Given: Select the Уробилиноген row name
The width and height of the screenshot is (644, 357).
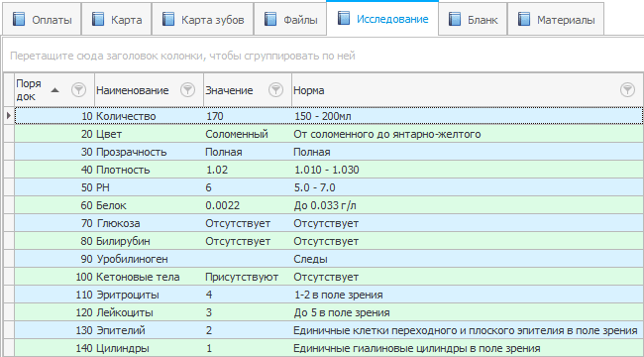Looking at the screenshot, I should coord(132,259).
